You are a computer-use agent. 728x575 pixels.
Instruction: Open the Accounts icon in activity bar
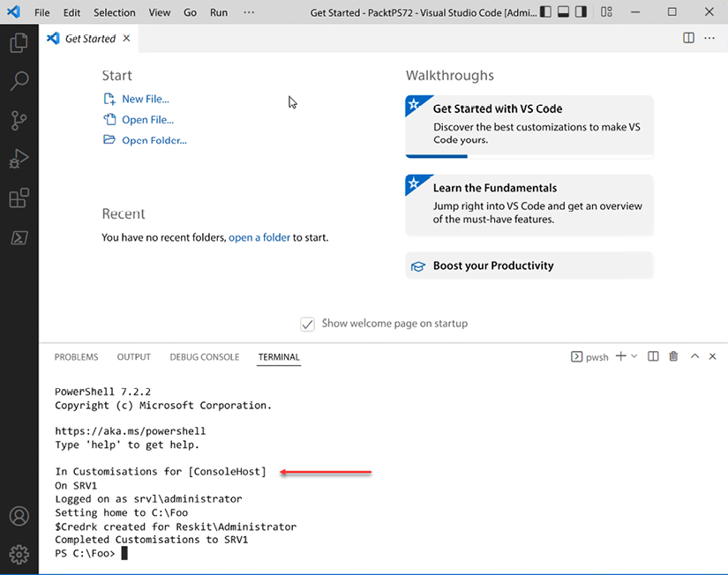click(x=19, y=516)
